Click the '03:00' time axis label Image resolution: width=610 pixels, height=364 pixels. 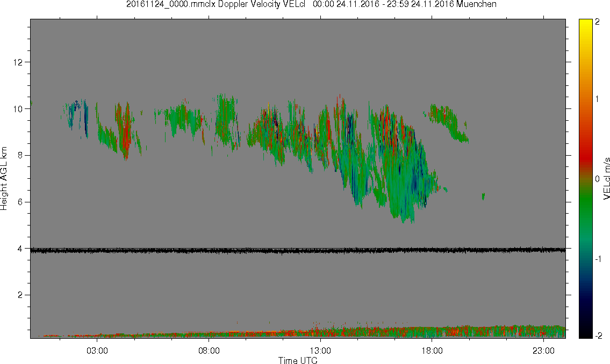[x=97, y=351]
